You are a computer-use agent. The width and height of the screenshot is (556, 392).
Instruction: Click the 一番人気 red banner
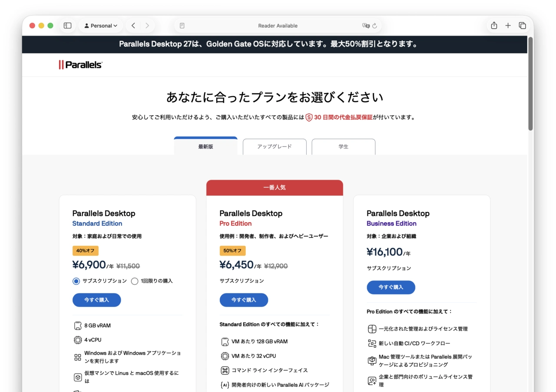[275, 188]
